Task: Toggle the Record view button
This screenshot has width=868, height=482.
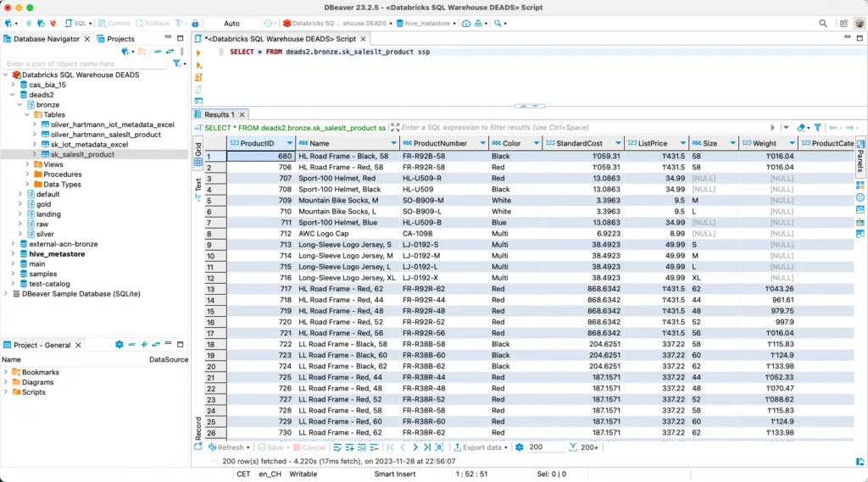Action: click(x=198, y=426)
